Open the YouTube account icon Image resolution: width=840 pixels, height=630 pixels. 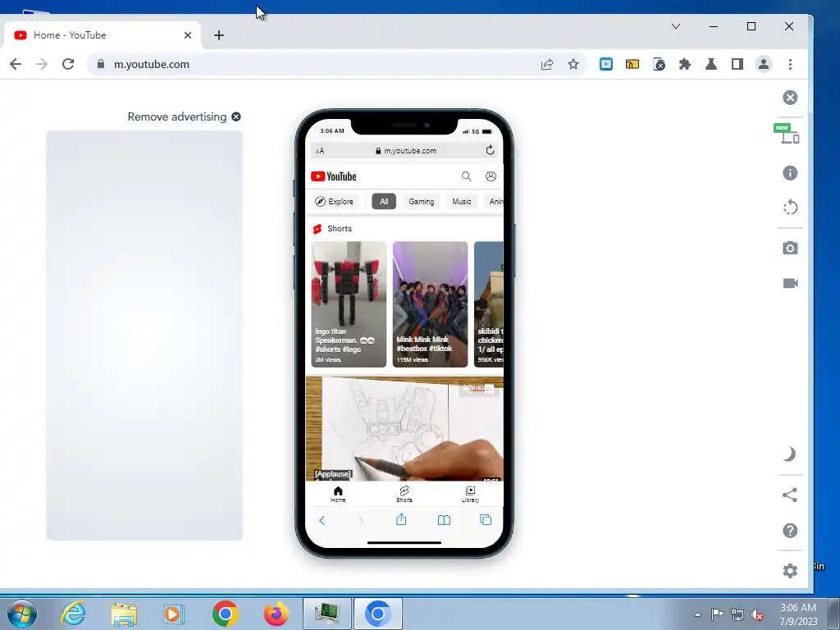(491, 176)
